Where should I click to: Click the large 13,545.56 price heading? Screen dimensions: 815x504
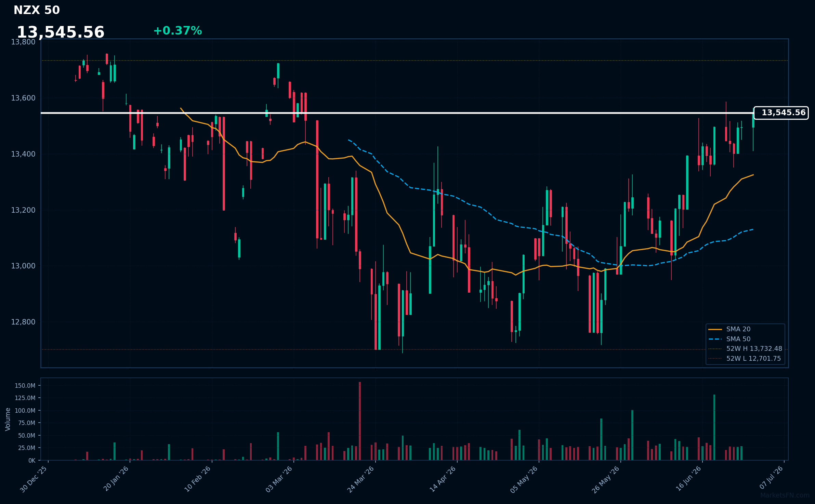61,32
